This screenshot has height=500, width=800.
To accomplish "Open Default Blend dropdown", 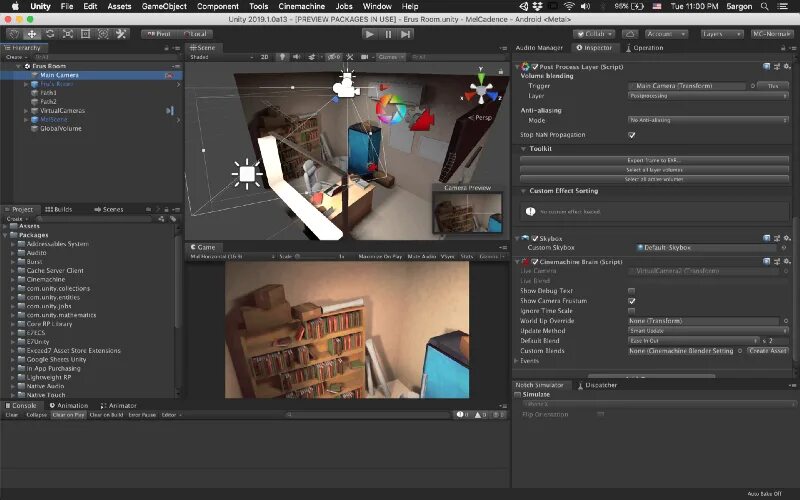I will click(x=694, y=341).
